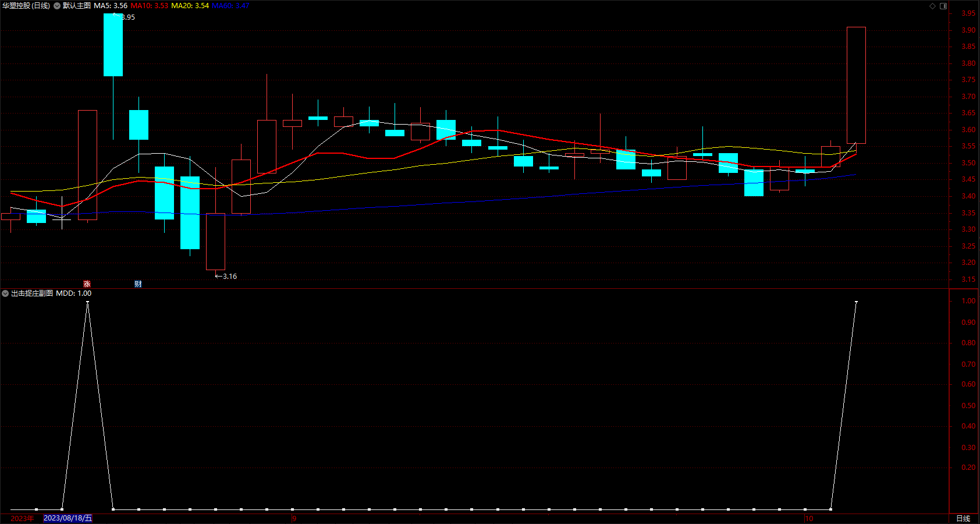Image resolution: width=980 pixels, height=524 pixels.
Task: Expand the 出击捉庄副图 indicator dropdown arrow
Action: tap(5, 293)
